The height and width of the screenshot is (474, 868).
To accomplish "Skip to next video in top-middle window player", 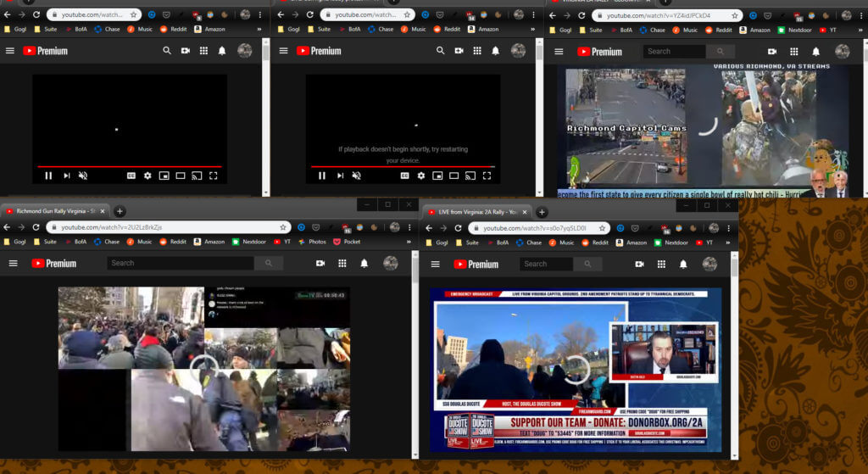I will 340,176.
